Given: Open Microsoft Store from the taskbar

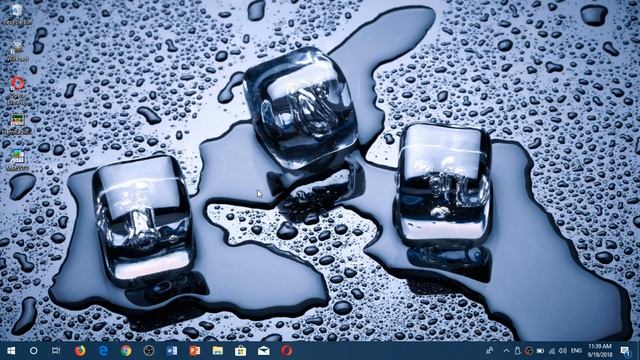Looking at the screenshot, I should 240,351.
